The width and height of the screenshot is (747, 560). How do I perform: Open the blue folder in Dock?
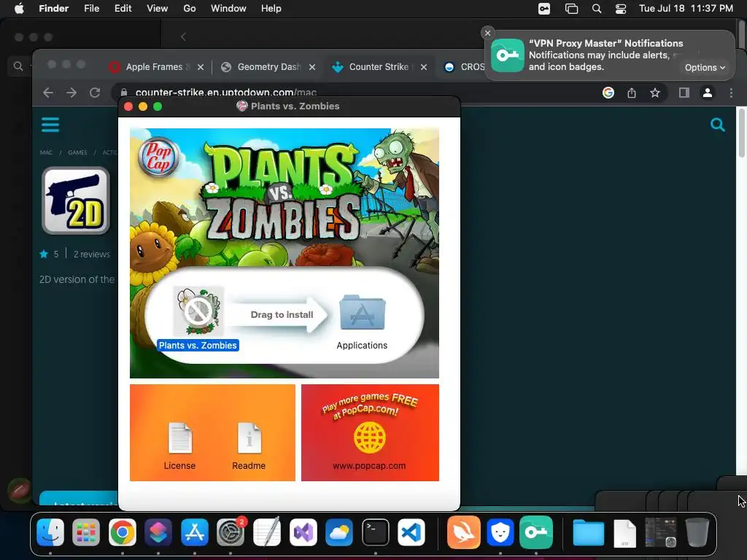(589, 532)
